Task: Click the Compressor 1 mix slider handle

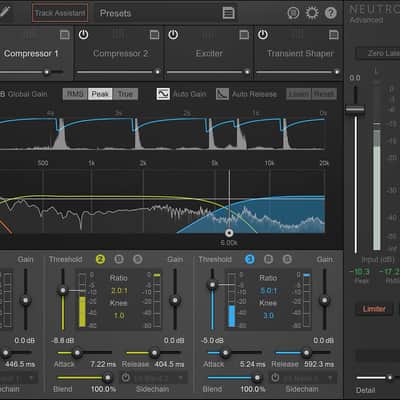Action: [x=47, y=72]
